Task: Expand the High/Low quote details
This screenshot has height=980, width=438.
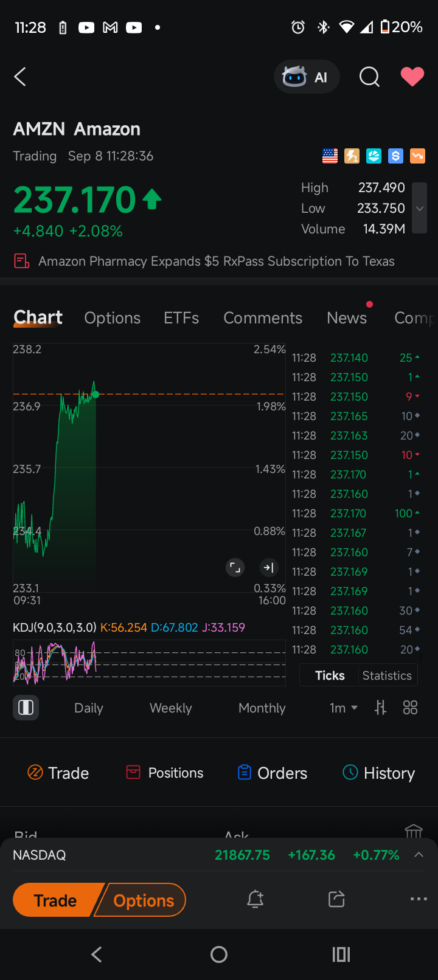Action: 419,209
